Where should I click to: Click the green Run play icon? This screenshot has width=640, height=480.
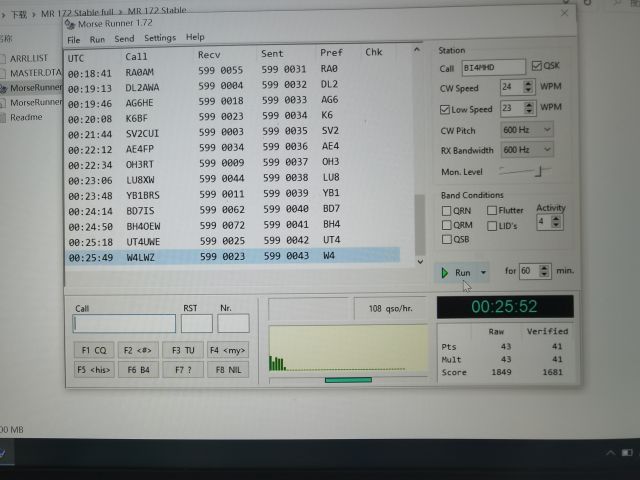click(x=445, y=273)
